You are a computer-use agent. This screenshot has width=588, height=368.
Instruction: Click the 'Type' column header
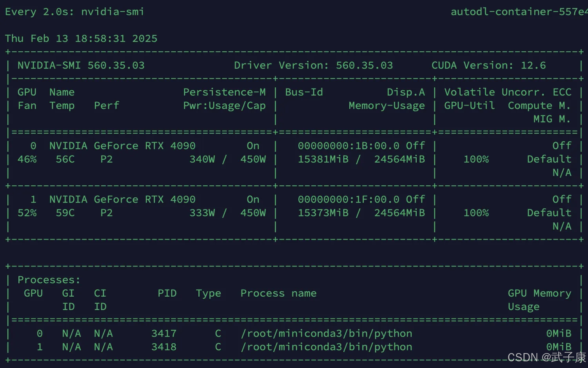coord(209,294)
